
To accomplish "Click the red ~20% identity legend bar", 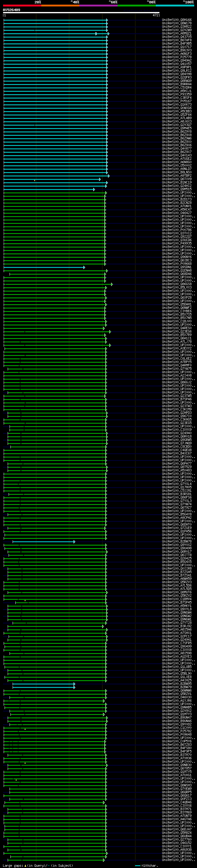I will (22, 6).
